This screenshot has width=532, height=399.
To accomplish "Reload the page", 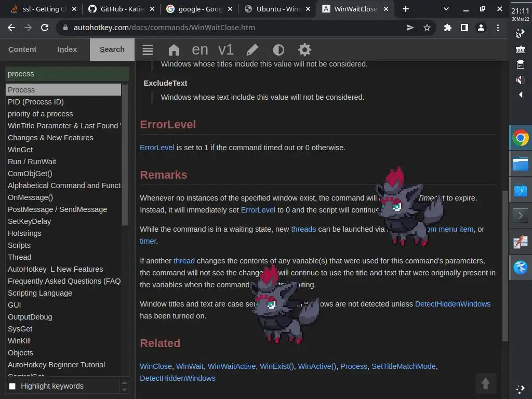I will pyautogui.click(x=45, y=28).
